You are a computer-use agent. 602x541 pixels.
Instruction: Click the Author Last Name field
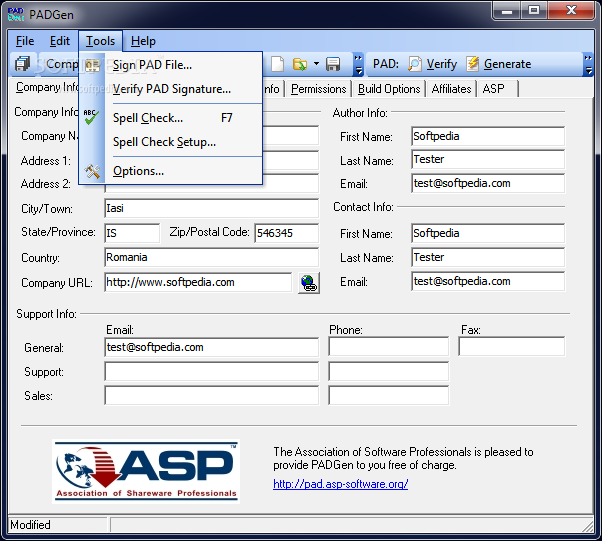pyautogui.click(x=488, y=159)
